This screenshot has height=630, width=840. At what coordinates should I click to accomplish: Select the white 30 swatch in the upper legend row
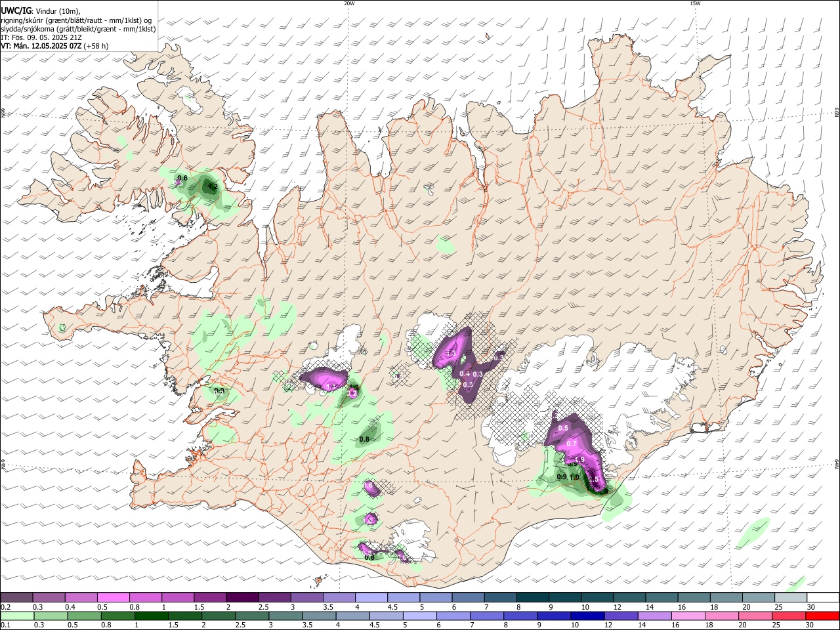(x=823, y=597)
